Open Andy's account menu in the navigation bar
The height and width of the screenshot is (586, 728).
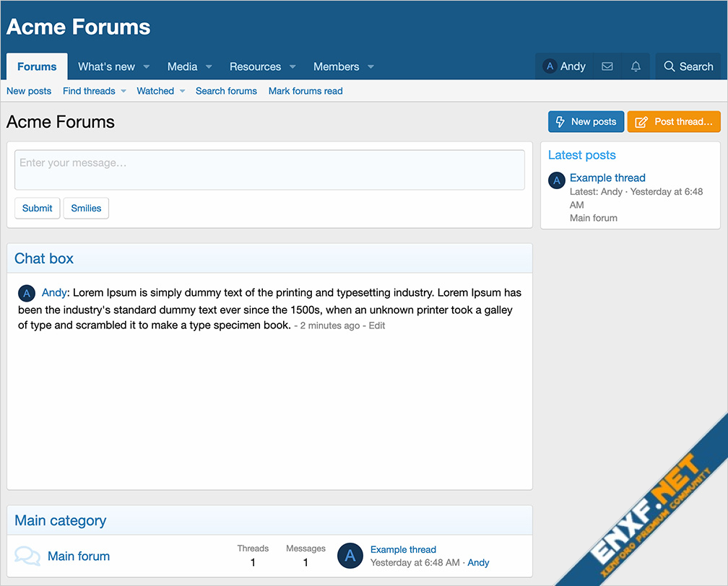[x=565, y=66]
